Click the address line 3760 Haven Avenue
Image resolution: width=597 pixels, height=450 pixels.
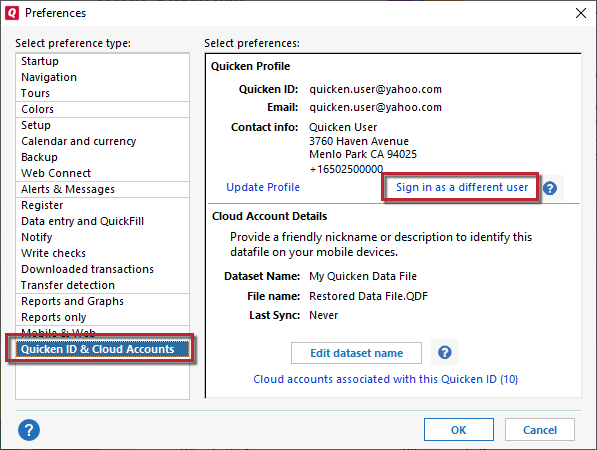(359, 141)
